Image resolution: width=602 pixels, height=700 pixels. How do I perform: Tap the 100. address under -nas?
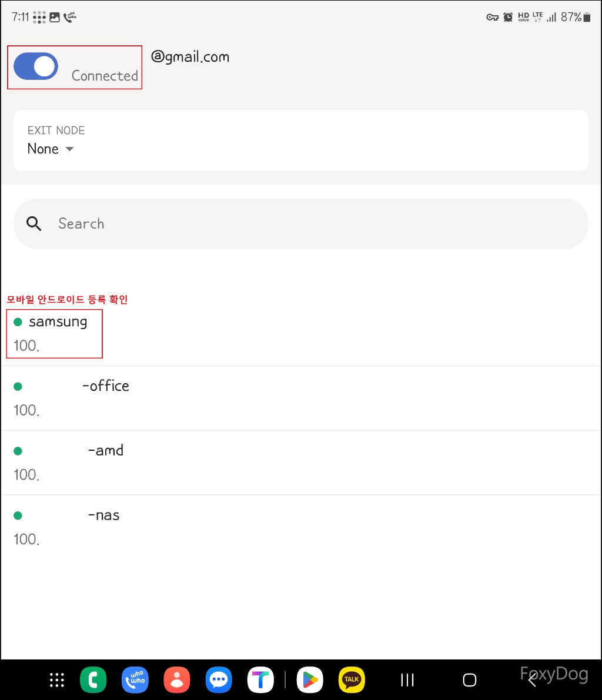click(27, 540)
